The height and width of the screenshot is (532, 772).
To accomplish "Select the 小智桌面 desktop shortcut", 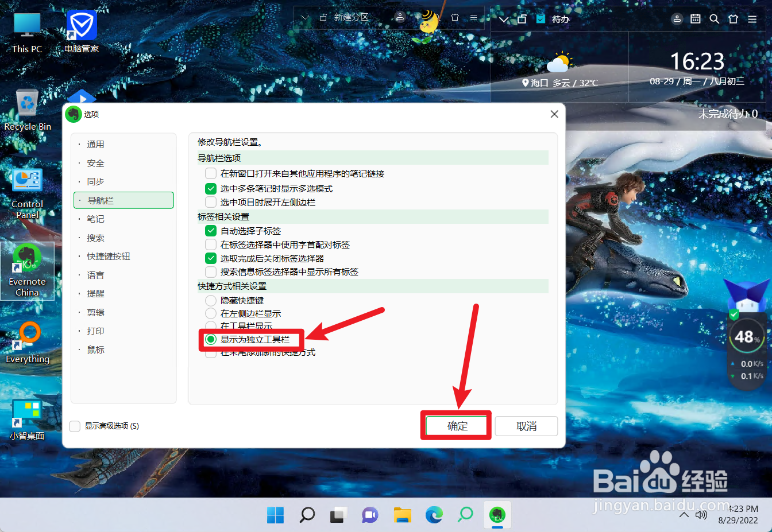I will [x=27, y=420].
